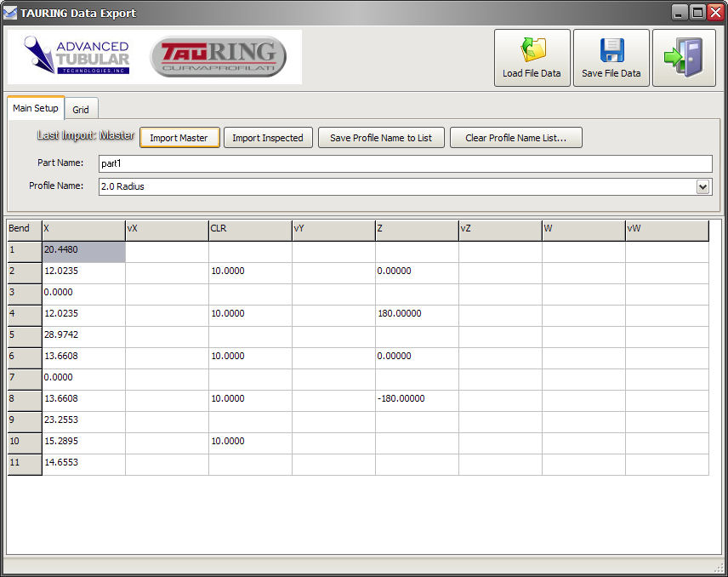
Task: Click the app icon in title bar
Action: pyautogui.click(x=10, y=13)
